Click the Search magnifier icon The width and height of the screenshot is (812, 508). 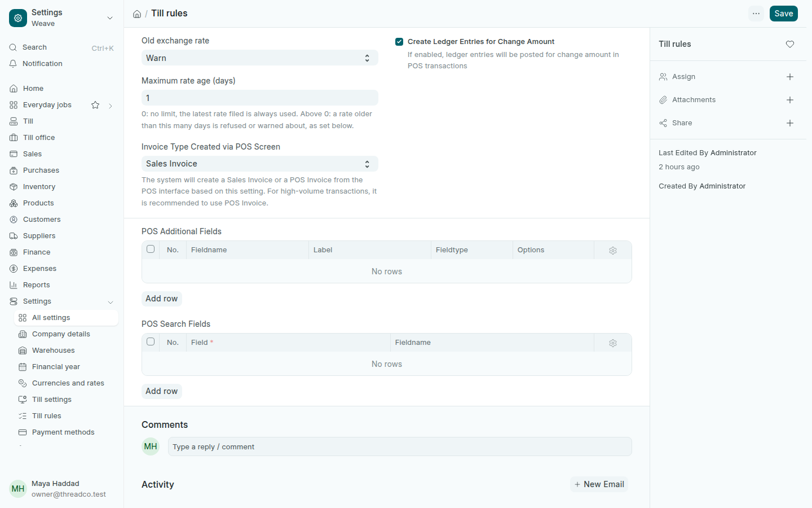pyautogui.click(x=13, y=47)
